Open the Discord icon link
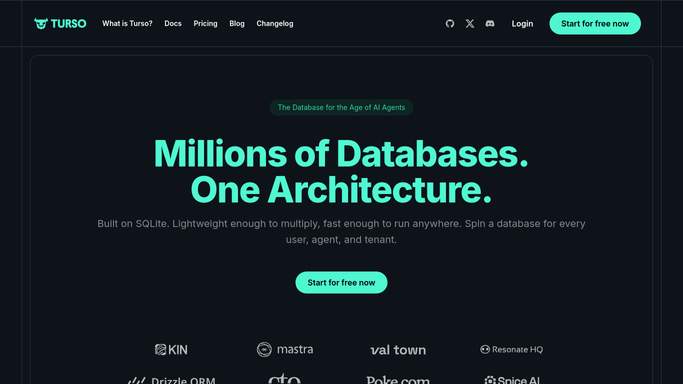The image size is (683, 384). point(490,24)
